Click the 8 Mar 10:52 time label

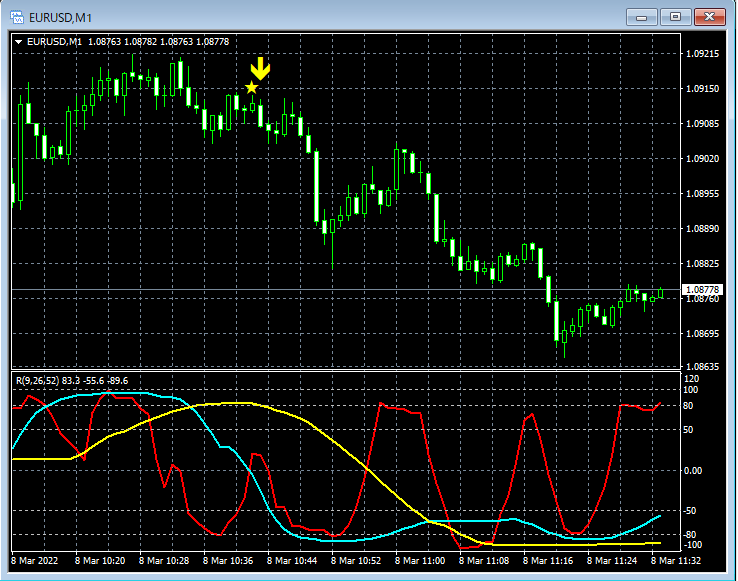pos(356,561)
